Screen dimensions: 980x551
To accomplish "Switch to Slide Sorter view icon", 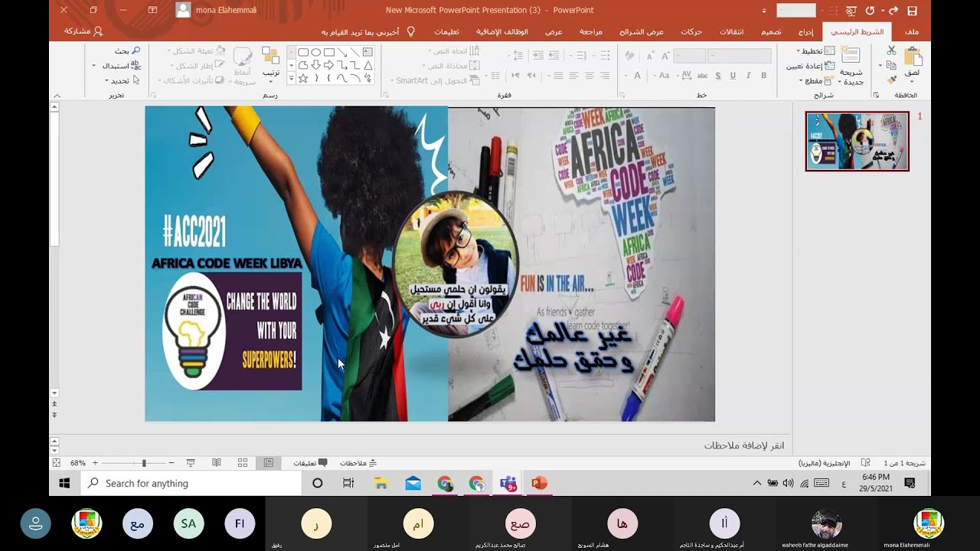I will (x=243, y=462).
